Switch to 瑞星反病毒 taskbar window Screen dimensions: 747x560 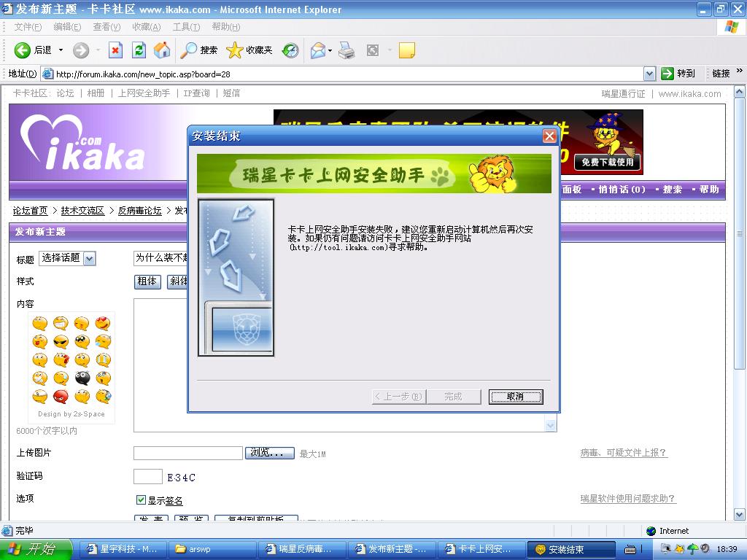[303, 550]
